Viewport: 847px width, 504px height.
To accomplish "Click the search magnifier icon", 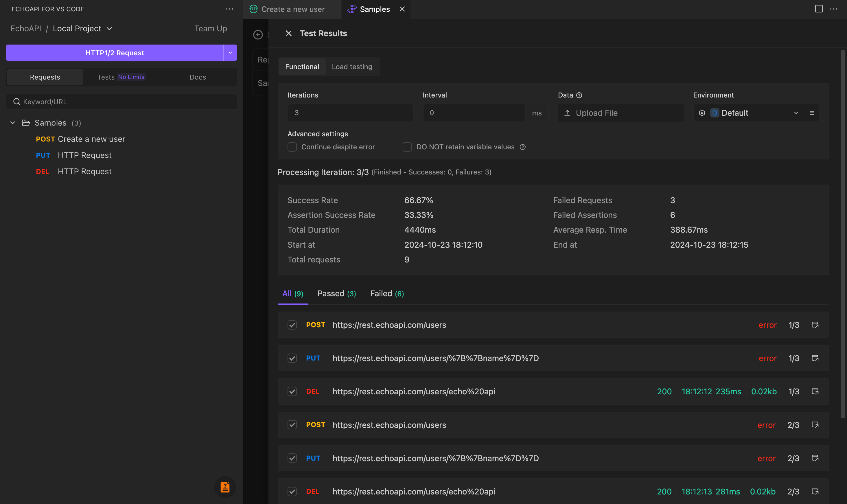I will pyautogui.click(x=17, y=102).
